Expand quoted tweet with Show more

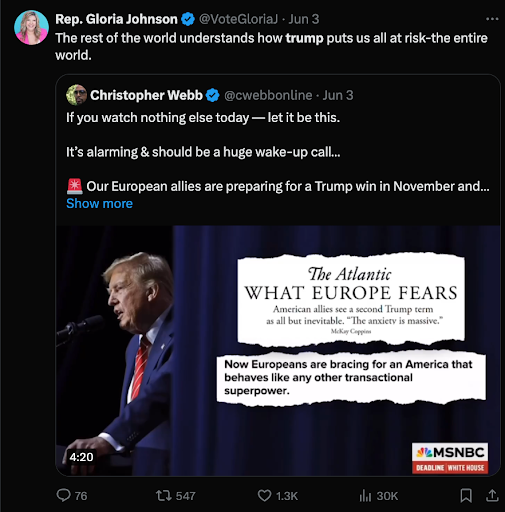coord(99,203)
